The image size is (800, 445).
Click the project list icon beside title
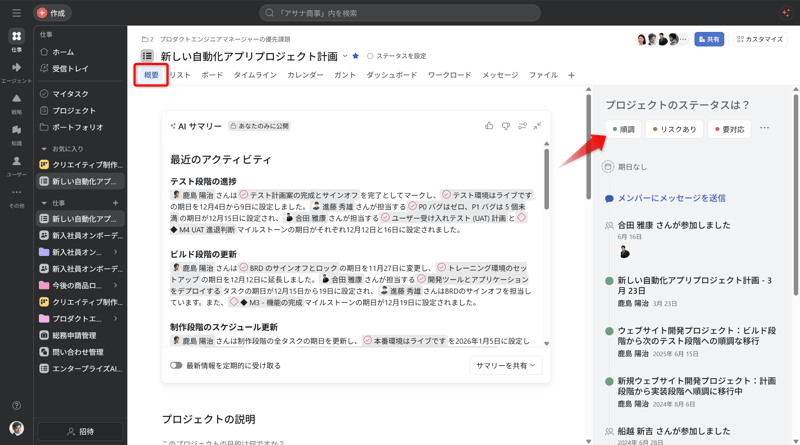point(147,56)
